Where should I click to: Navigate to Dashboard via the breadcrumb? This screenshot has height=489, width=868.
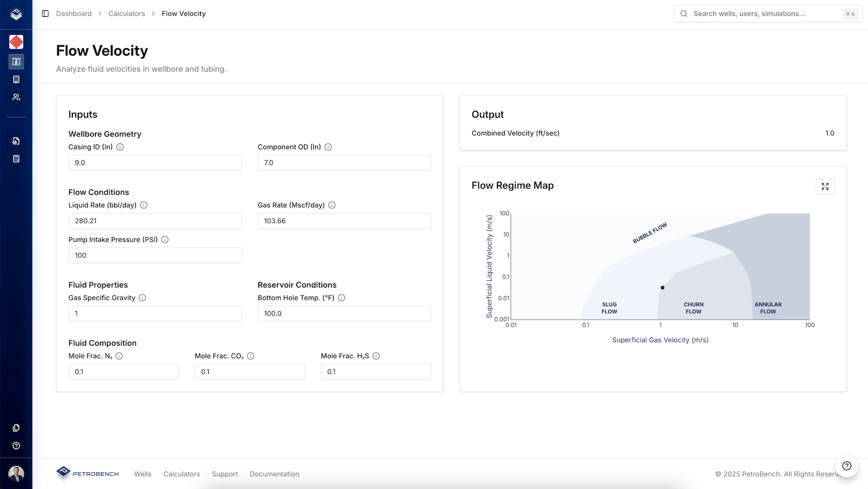point(74,13)
